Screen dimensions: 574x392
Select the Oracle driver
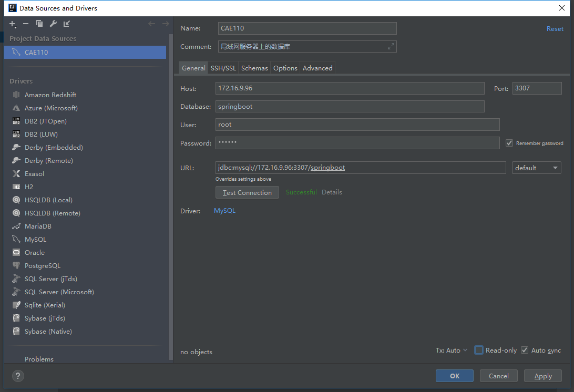pos(85,253)
